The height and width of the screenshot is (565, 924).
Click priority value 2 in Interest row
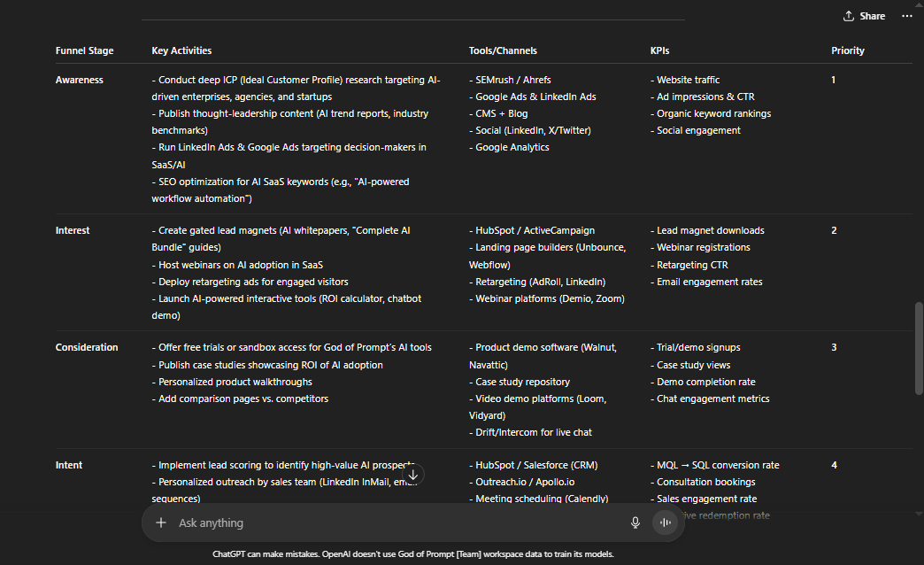point(834,230)
